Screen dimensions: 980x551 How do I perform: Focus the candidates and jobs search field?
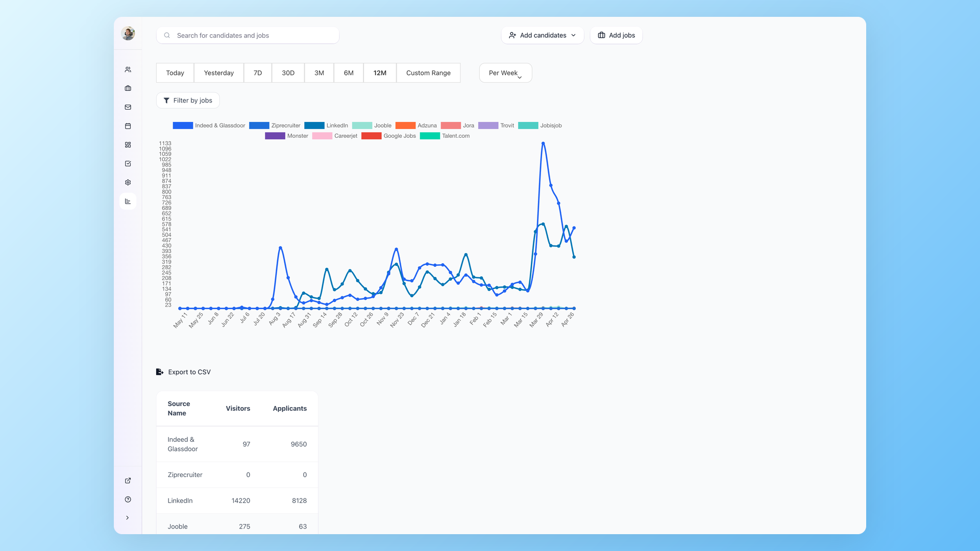[248, 35]
